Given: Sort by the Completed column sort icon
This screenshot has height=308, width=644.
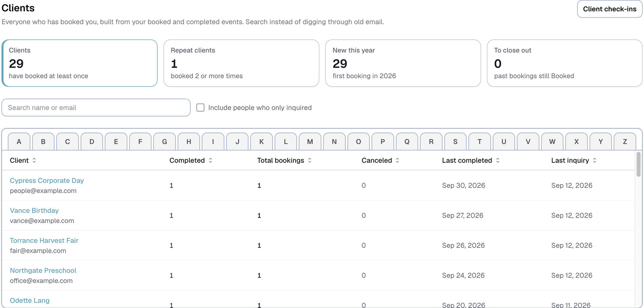Looking at the screenshot, I should tap(211, 160).
